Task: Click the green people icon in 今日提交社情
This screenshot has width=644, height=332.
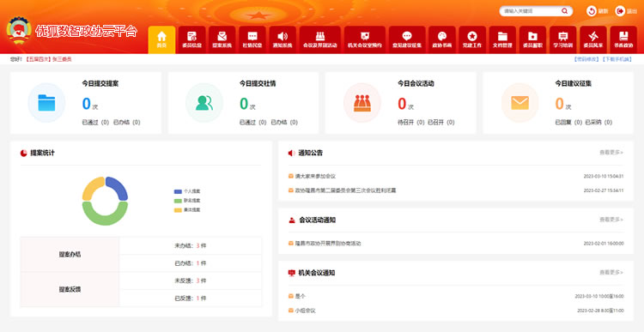Action: [x=204, y=103]
